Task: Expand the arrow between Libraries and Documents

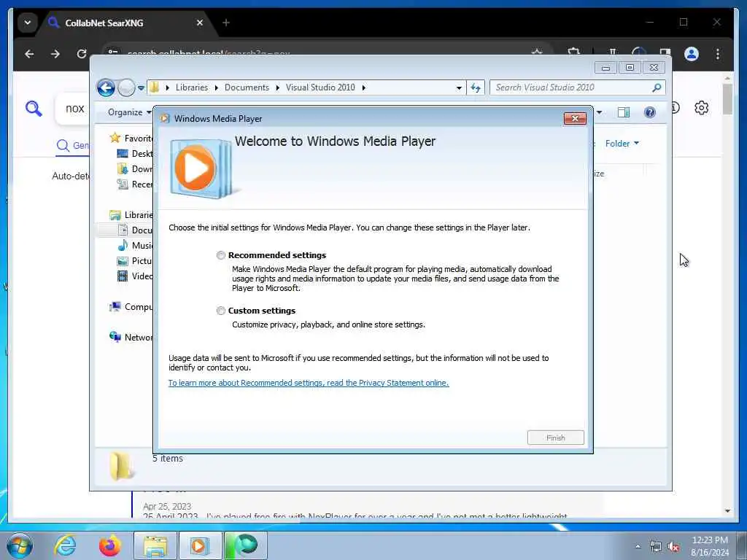Action: click(216, 87)
